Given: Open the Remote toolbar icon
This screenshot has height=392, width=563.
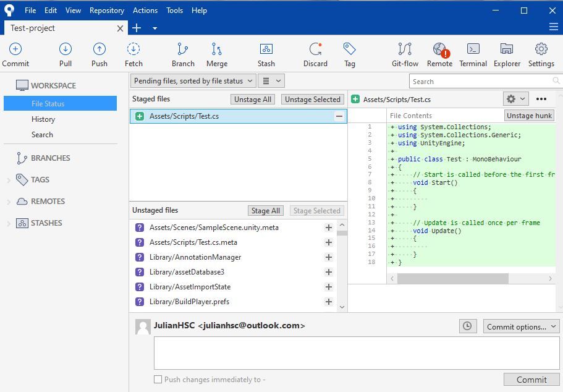Looking at the screenshot, I should point(440,49).
